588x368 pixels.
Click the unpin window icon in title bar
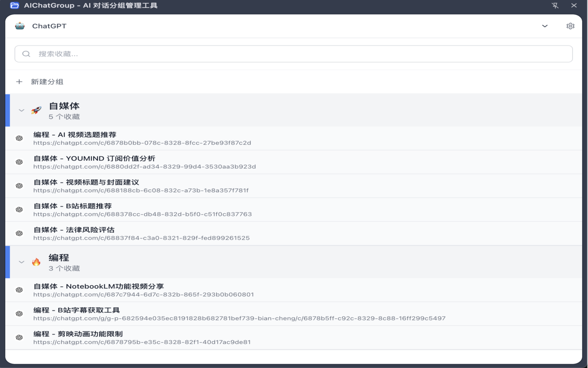click(x=555, y=6)
